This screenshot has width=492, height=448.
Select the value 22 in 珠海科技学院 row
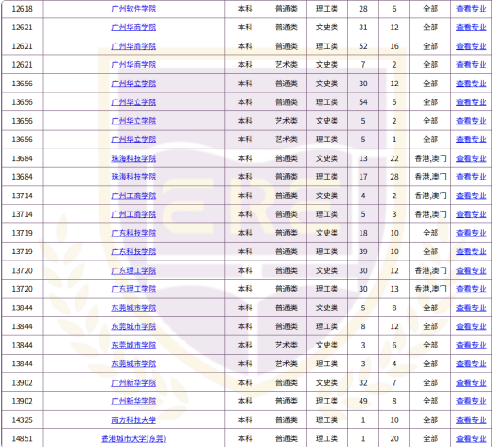(x=394, y=158)
